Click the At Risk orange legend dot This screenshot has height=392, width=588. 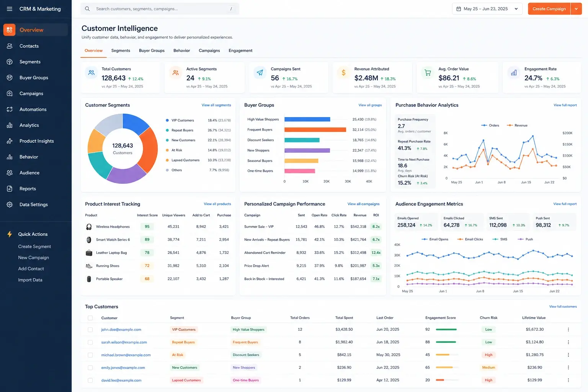coord(167,150)
